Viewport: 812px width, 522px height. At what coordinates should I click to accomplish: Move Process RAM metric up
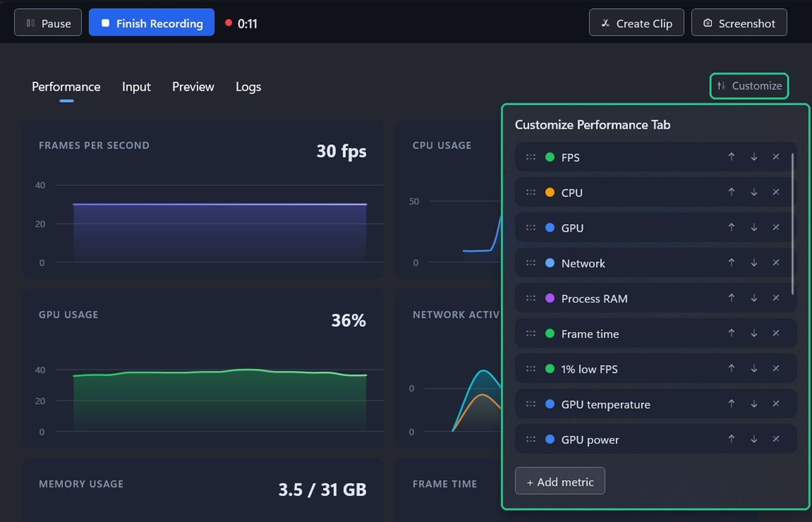coord(731,298)
